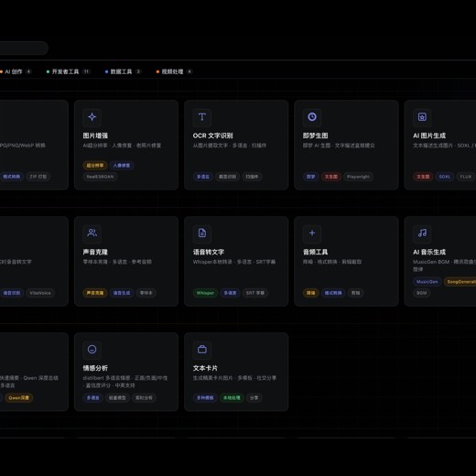This screenshot has width=476, height=476.
Task: Click the 剪辑 tag
Action: click(356, 293)
